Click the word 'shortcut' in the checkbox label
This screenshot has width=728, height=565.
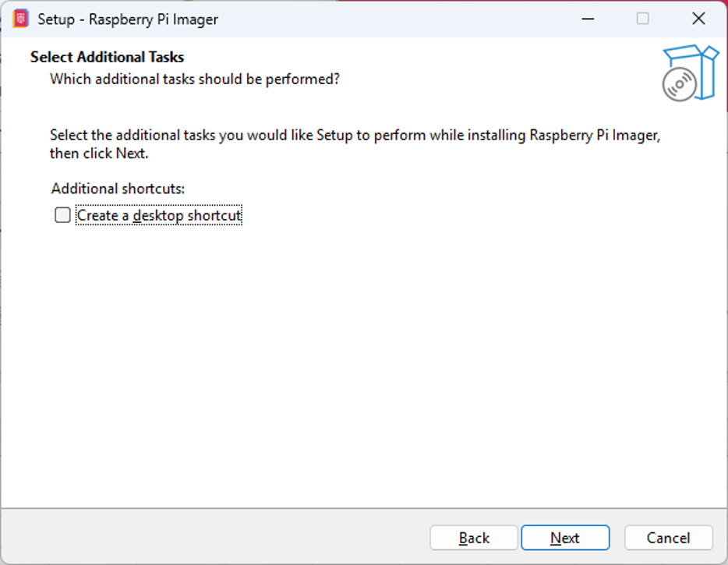coord(214,215)
